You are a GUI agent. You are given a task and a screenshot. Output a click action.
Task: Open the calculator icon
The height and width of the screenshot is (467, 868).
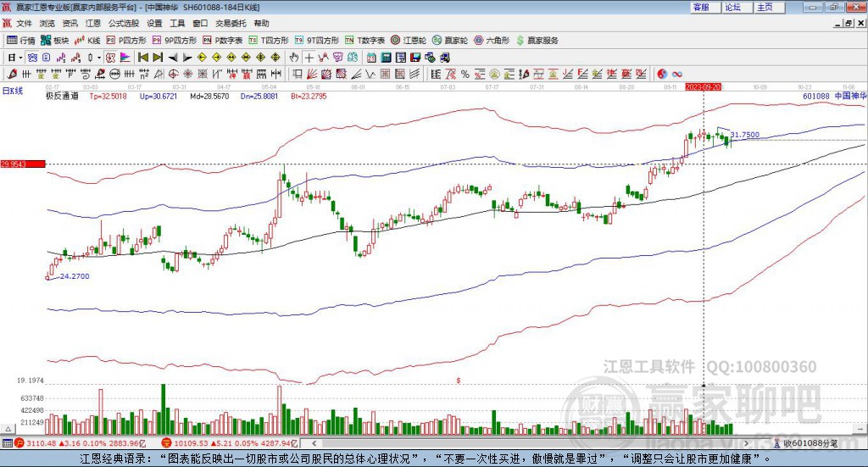(386, 58)
